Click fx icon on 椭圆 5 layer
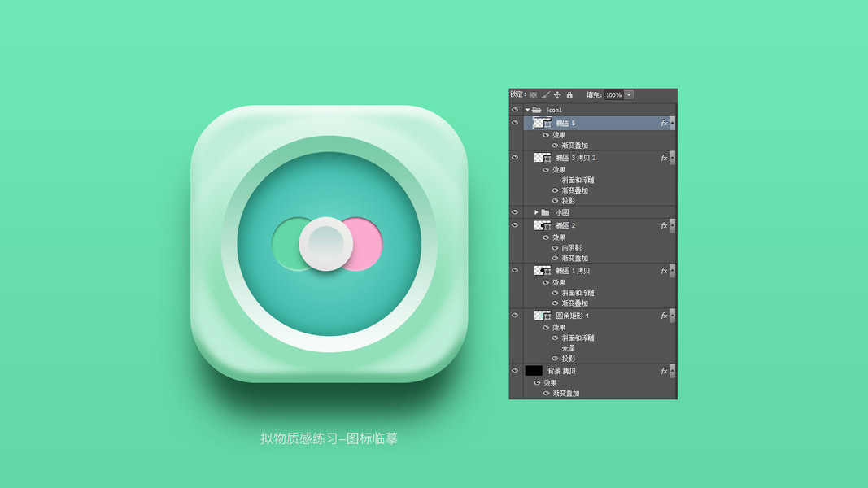This screenshot has height=488, width=868. pos(664,123)
